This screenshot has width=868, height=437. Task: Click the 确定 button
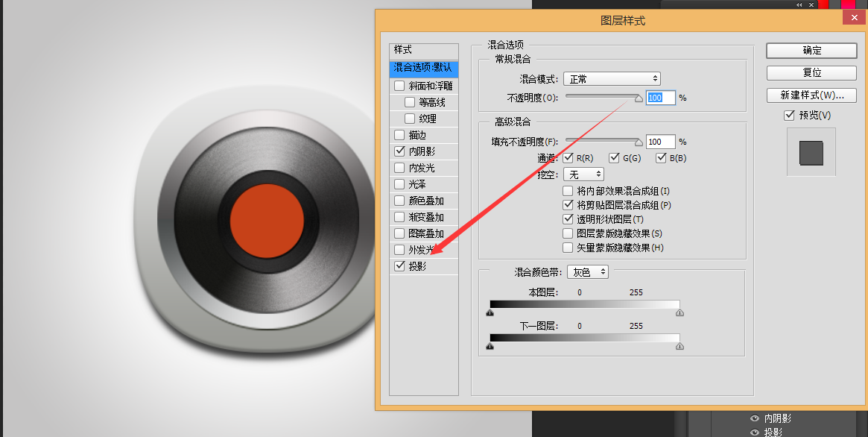pos(811,51)
